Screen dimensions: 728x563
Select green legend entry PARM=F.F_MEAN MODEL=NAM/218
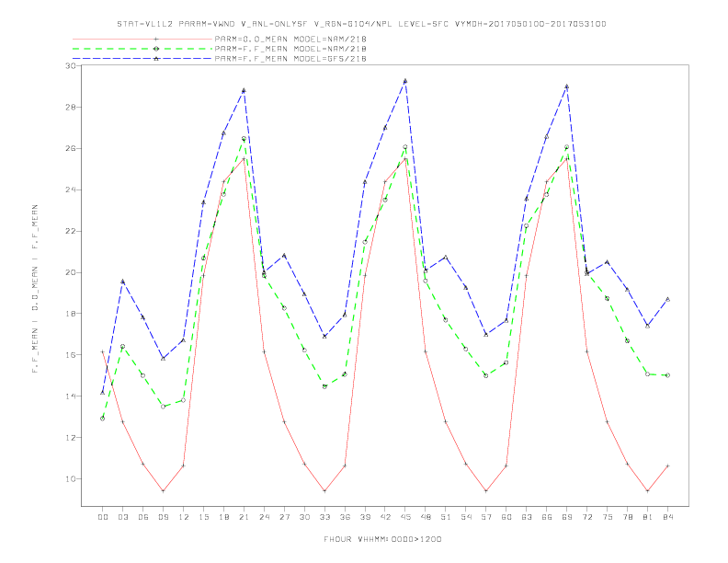click(290, 49)
